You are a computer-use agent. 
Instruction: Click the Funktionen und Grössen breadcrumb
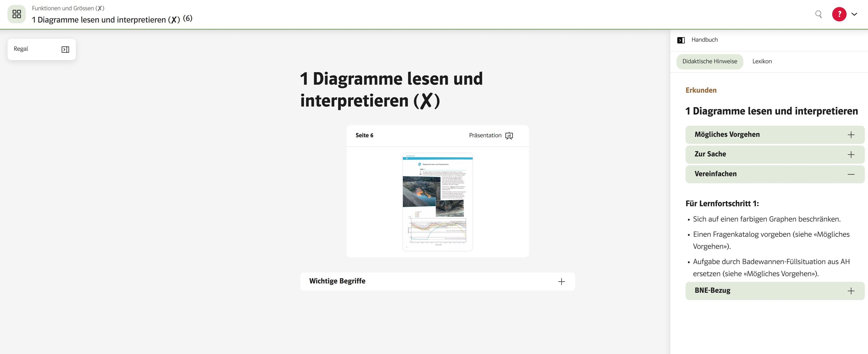coord(68,8)
